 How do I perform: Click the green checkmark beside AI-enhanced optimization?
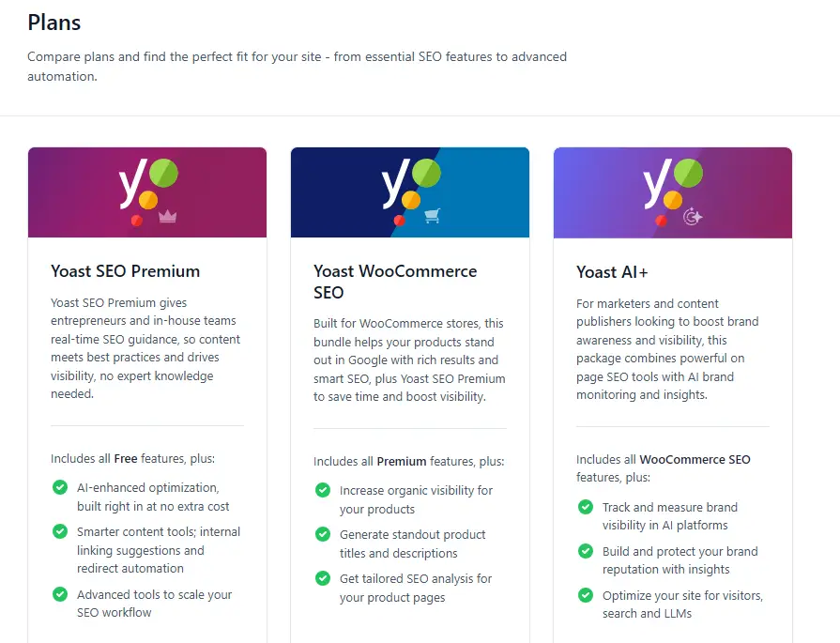(60, 488)
